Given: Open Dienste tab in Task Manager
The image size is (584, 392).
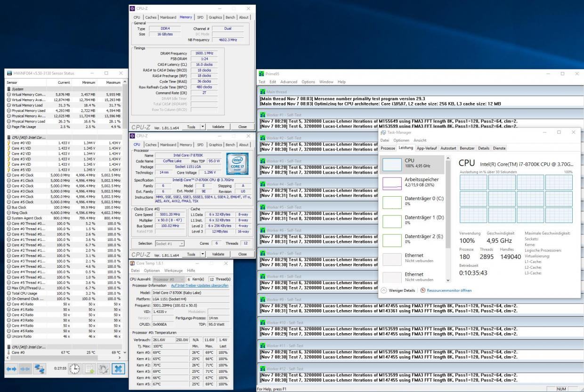Looking at the screenshot, I should click(x=499, y=148).
